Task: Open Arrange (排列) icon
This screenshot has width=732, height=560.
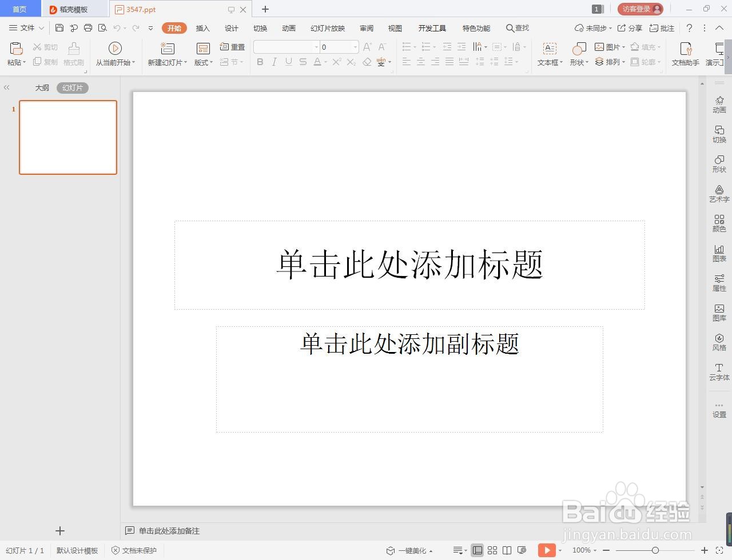Action: [599, 62]
